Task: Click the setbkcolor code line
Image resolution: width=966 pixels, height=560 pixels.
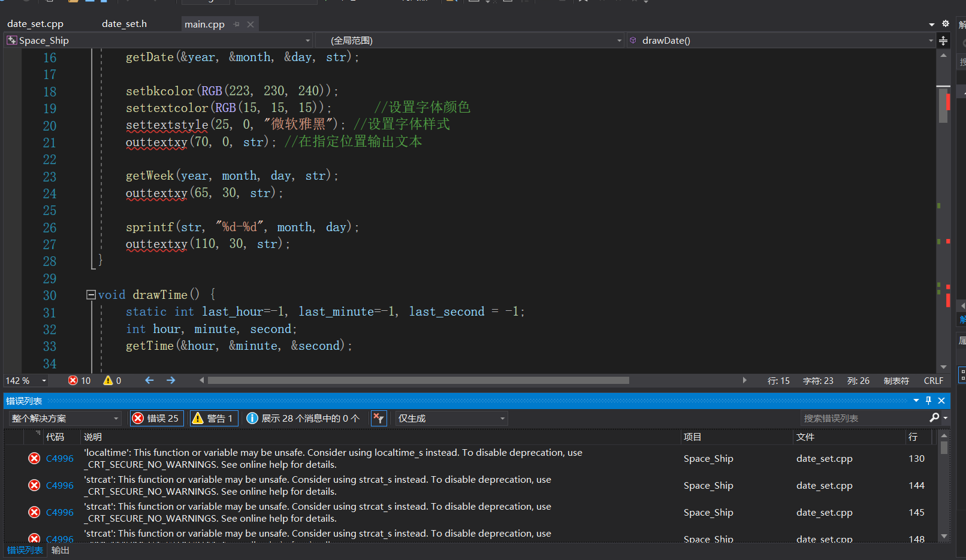Action: click(233, 91)
